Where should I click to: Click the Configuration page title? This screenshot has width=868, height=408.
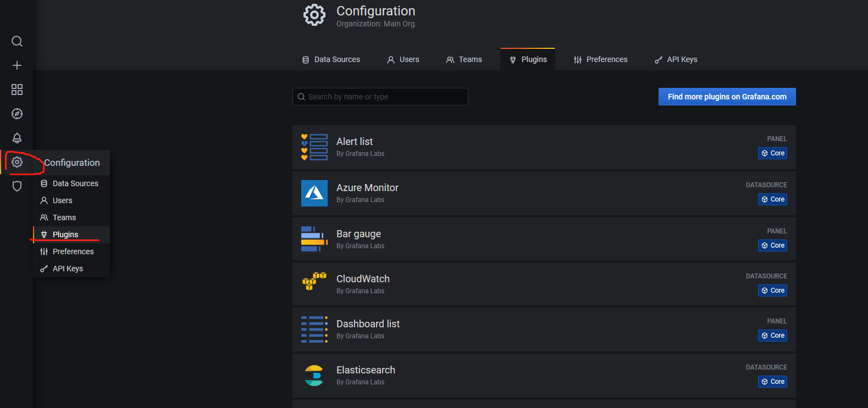pyautogui.click(x=376, y=11)
